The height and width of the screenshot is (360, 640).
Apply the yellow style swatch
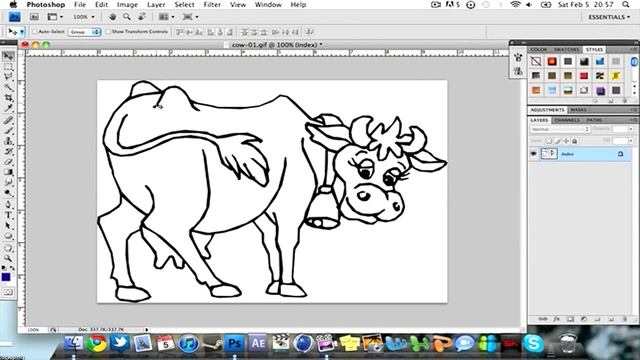[616, 76]
